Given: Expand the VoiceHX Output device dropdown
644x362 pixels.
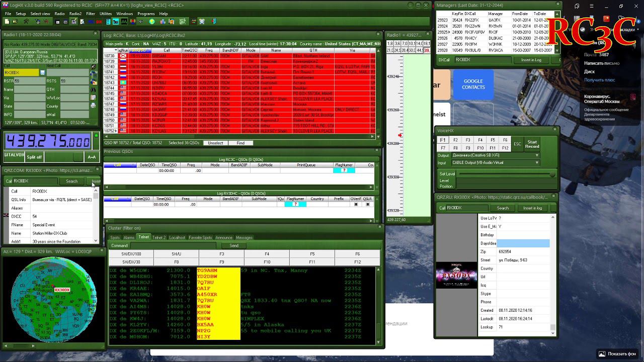Looking at the screenshot, I should (537, 155).
